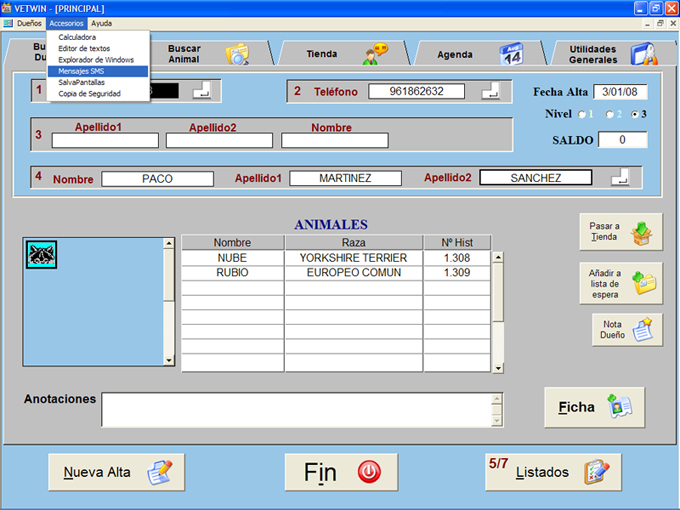Click the waiting list folder icon
This screenshot has width=680, height=510.
coord(644,283)
